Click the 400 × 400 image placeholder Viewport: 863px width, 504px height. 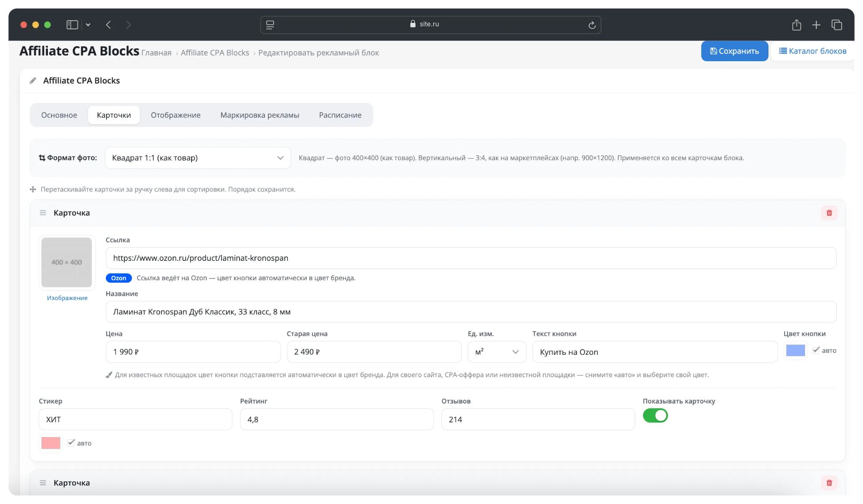point(66,262)
